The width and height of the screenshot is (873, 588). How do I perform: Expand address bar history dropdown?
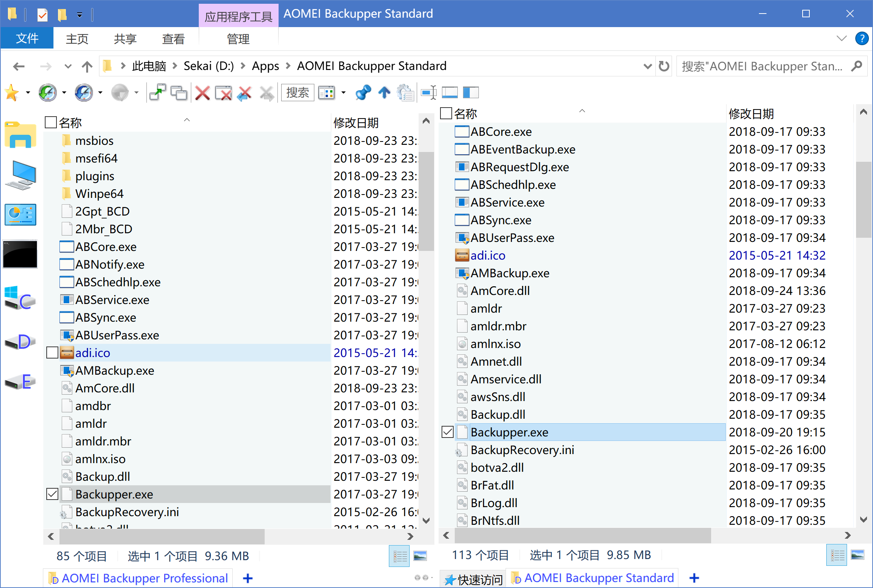click(648, 66)
